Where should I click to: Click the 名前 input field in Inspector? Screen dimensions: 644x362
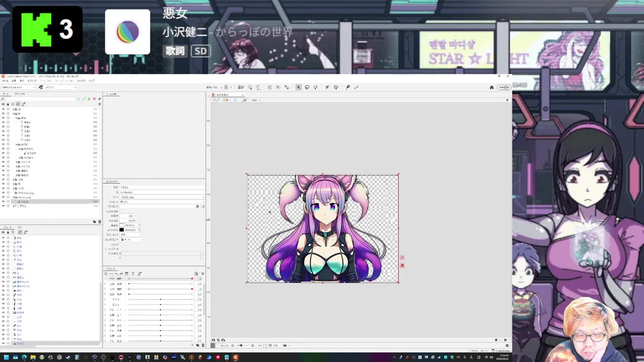point(162,187)
